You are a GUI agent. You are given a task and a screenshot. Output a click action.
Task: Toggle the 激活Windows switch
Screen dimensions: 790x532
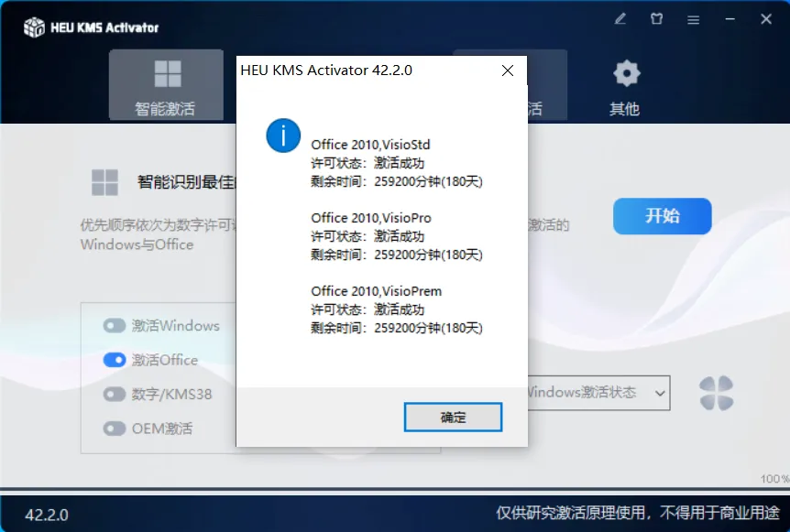coord(115,326)
